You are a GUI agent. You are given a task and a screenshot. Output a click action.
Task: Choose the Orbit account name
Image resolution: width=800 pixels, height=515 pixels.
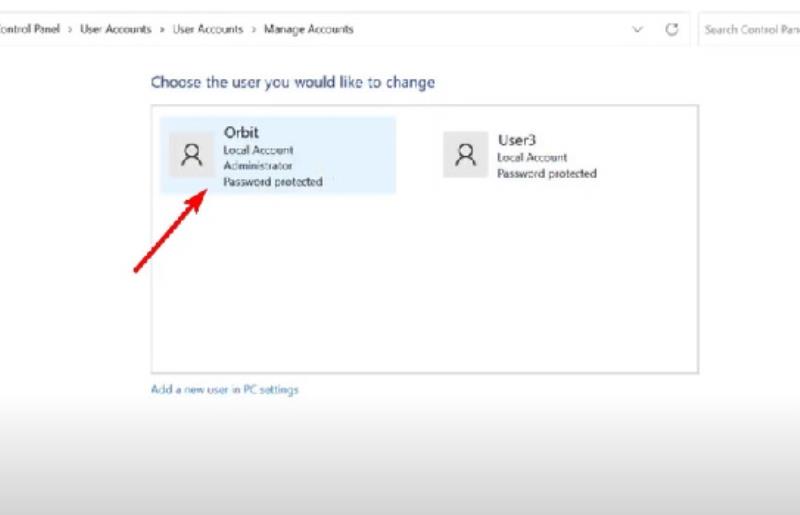241,133
